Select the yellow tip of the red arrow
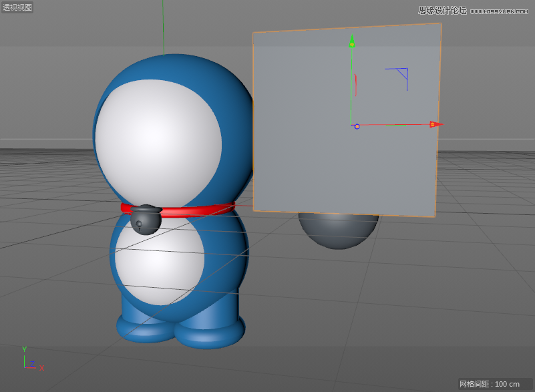 click(432, 124)
